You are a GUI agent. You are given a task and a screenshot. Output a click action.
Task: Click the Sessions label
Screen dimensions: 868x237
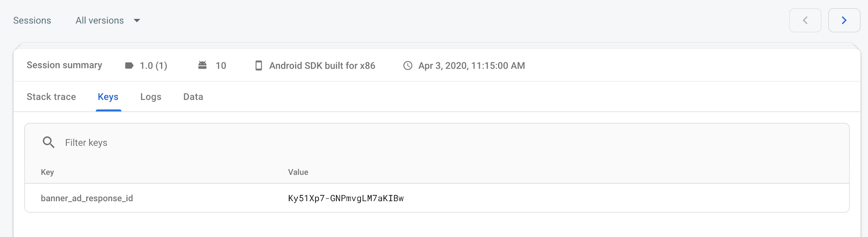coord(32,21)
